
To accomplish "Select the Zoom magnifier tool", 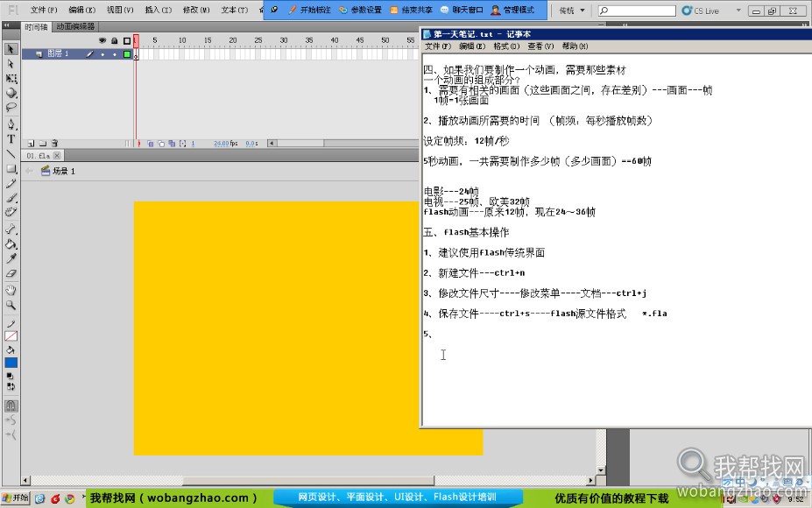I will (x=11, y=305).
